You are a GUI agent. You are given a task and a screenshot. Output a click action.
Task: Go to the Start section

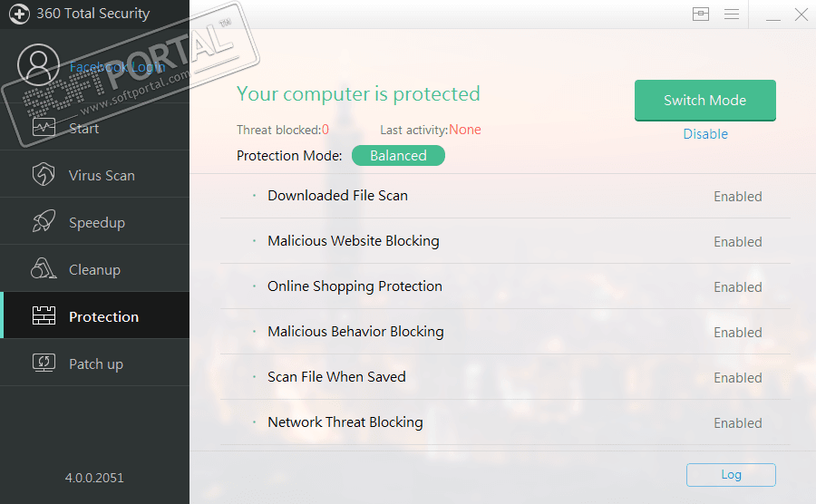[84, 129]
